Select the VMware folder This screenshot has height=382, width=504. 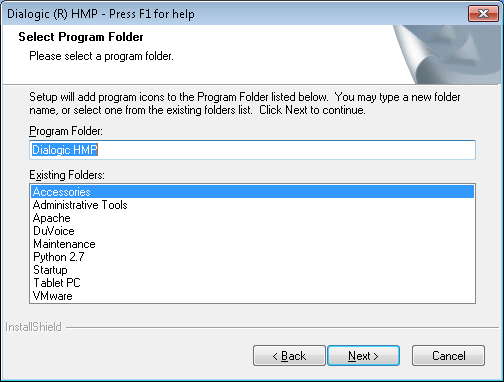pos(252,296)
